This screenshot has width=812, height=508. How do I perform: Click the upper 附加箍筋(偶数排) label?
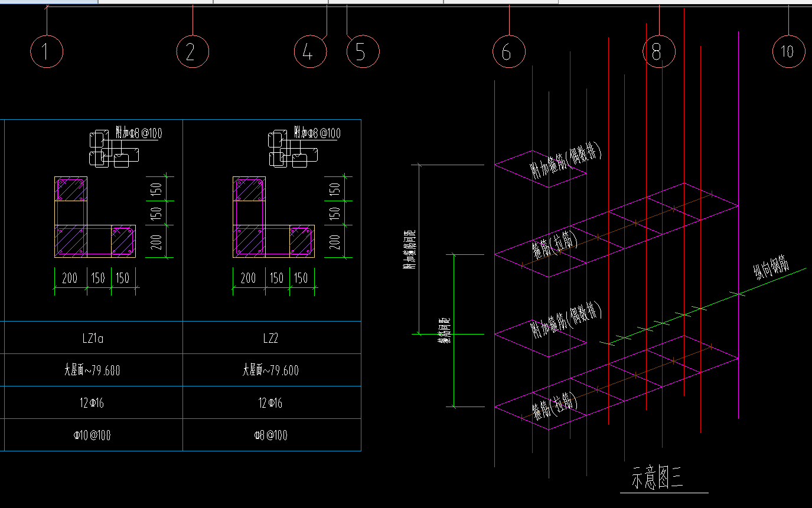point(566,160)
